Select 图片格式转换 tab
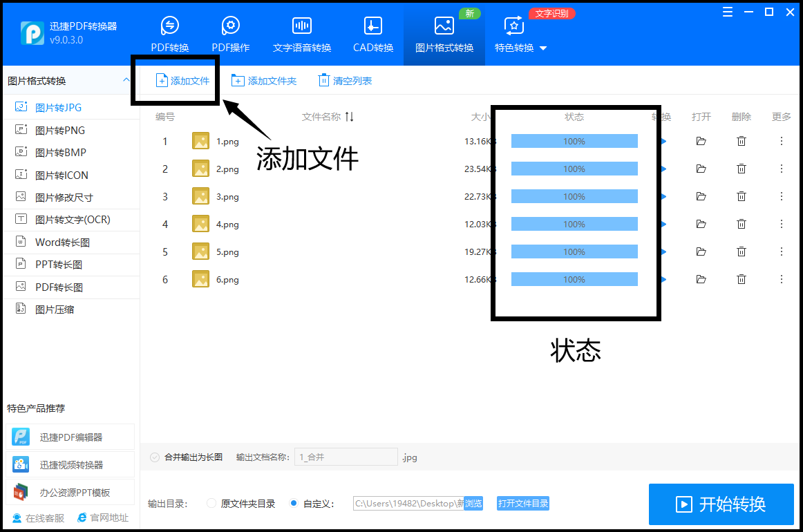Screen dimensions: 803x532 tap(444, 35)
